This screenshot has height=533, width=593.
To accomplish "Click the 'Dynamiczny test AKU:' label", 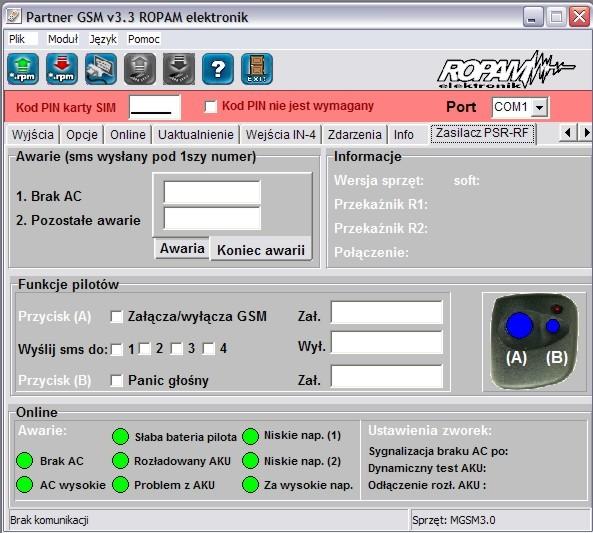I will [427, 468].
